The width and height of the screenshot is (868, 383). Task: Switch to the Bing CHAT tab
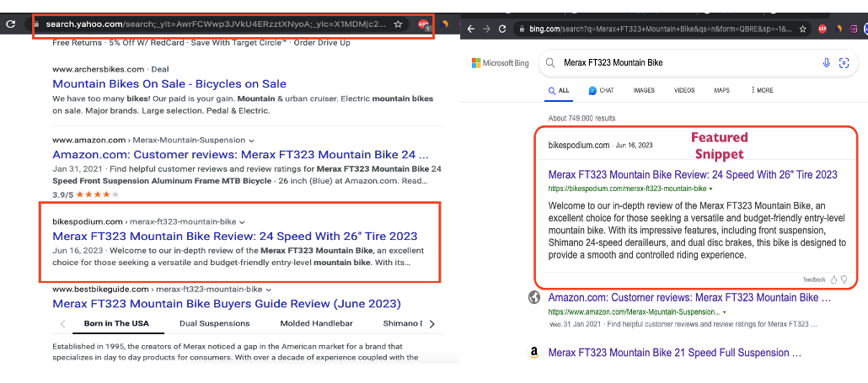[x=602, y=90]
